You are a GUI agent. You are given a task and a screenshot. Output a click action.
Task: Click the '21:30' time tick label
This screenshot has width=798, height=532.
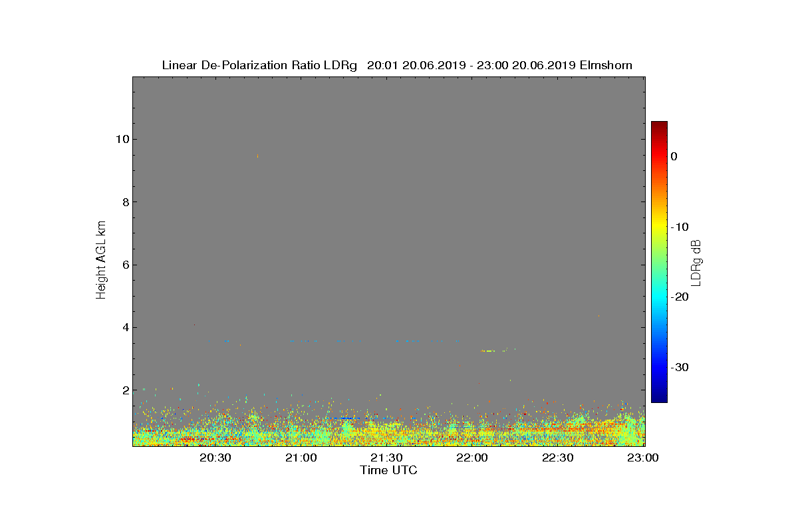click(386, 458)
